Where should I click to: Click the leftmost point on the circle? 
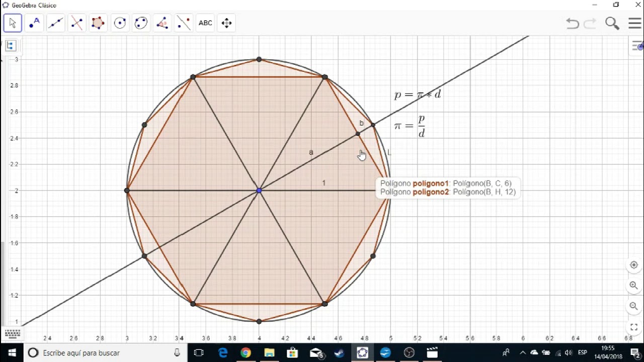coord(127,191)
